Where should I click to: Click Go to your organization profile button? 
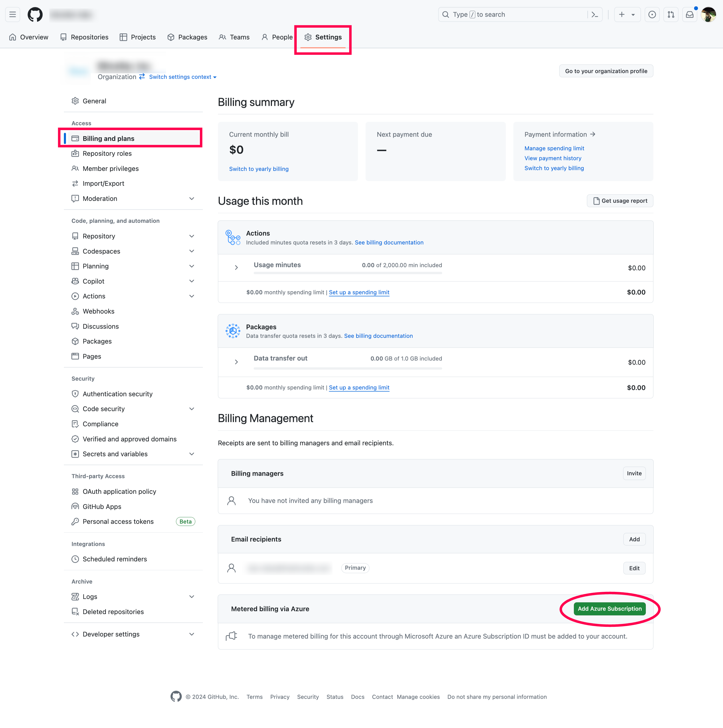coord(606,71)
